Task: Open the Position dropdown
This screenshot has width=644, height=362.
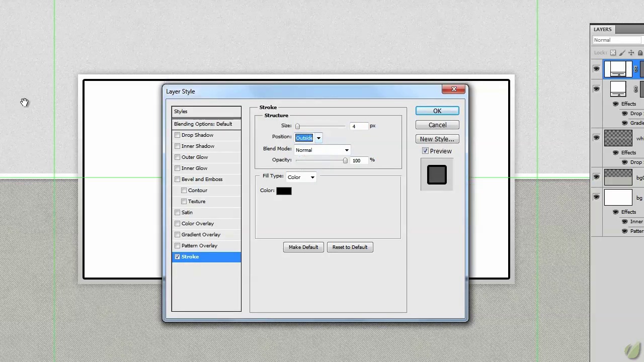Action: pyautogui.click(x=308, y=138)
